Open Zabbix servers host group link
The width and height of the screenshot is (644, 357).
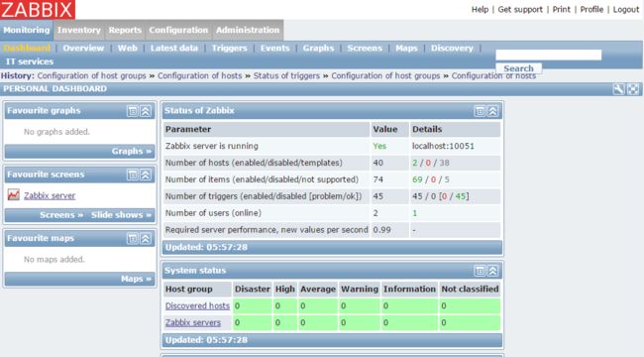point(192,322)
